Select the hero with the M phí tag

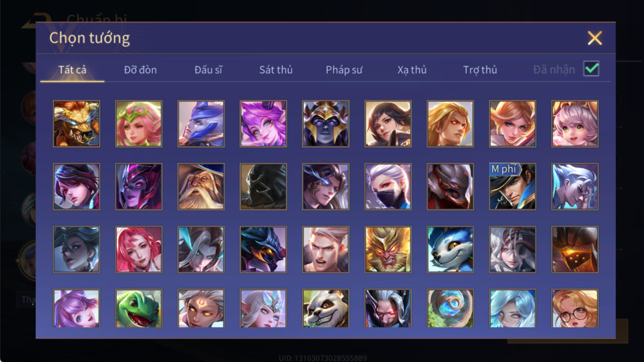513,187
